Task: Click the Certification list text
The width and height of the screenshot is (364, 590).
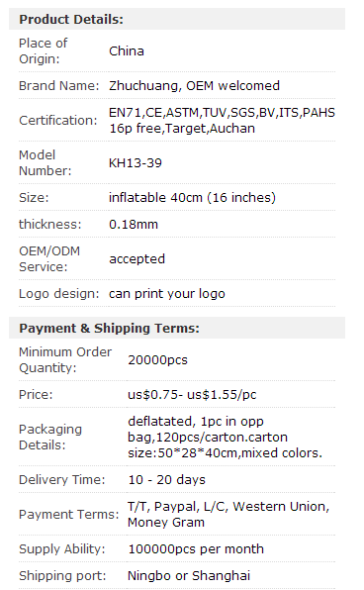Action: [x=222, y=121]
